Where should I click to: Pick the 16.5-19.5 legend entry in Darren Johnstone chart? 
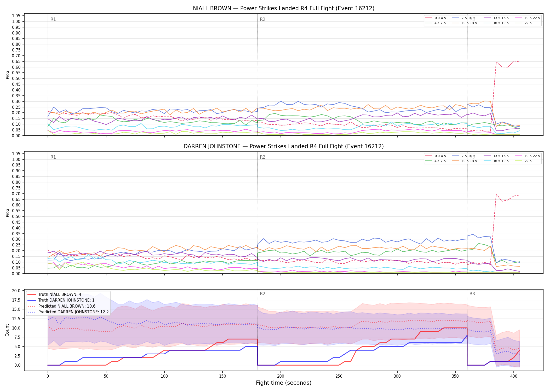coord(496,161)
